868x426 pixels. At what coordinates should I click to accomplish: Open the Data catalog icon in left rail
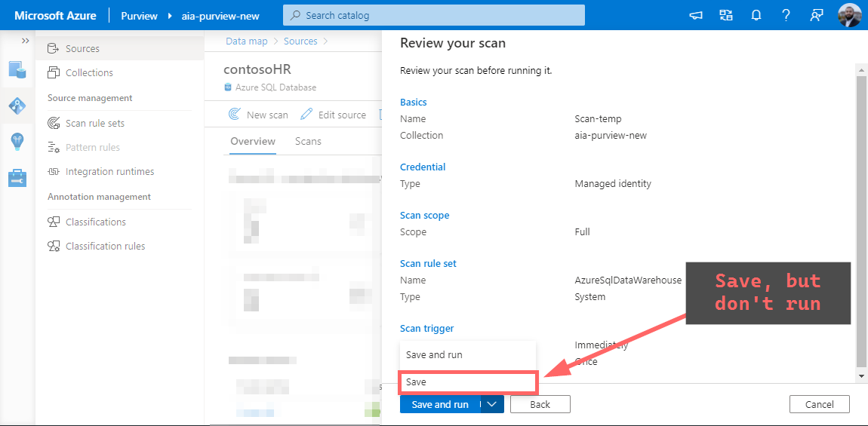pos(17,69)
